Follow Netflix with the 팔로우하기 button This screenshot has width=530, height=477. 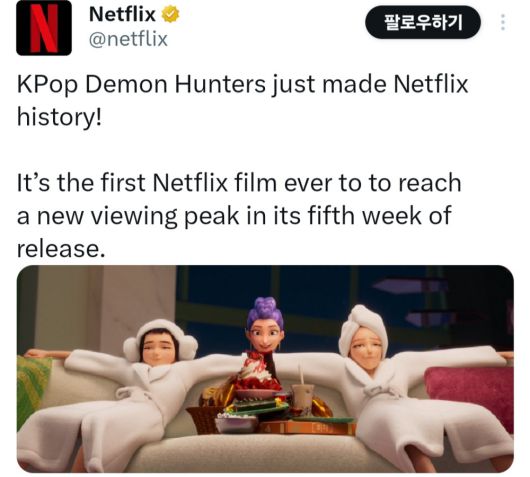pyautogui.click(x=423, y=22)
